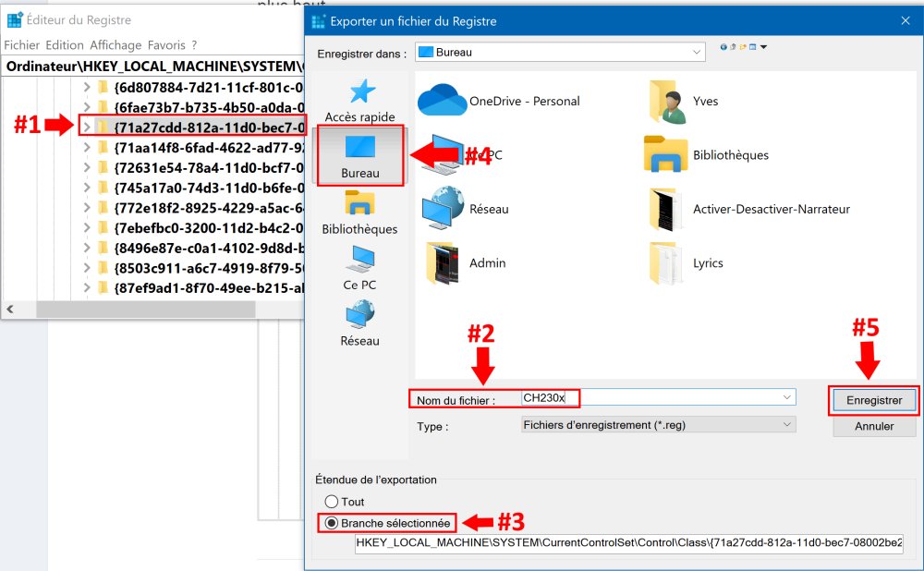Select the Bibliothèques item in file list

coord(707,155)
